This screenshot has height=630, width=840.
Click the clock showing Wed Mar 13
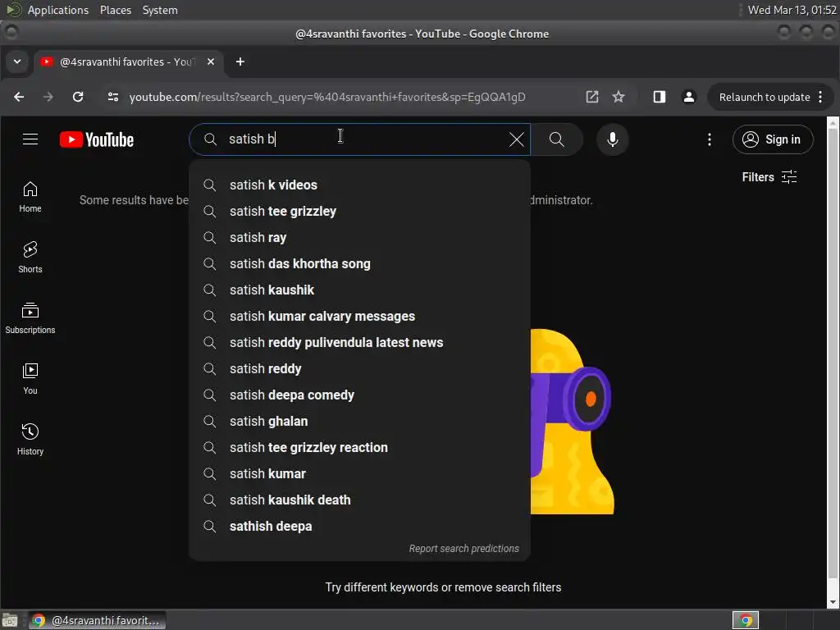point(792,10)
